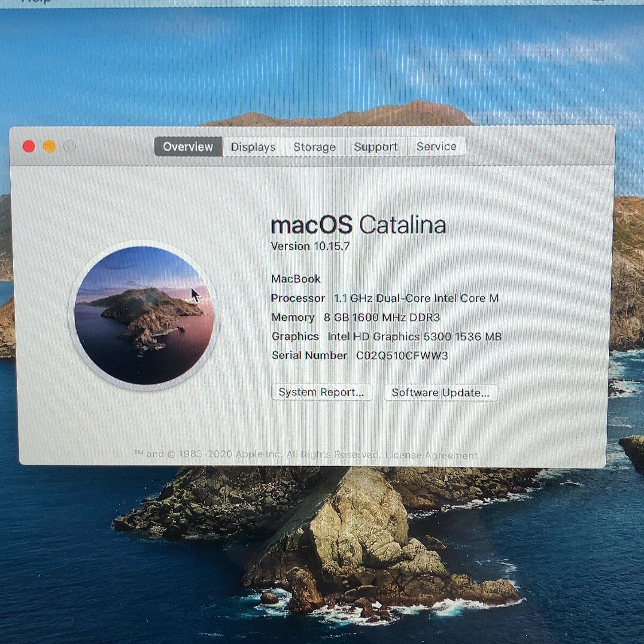Open the License Agreement link

pyautogui.click(x=431, y=455)
